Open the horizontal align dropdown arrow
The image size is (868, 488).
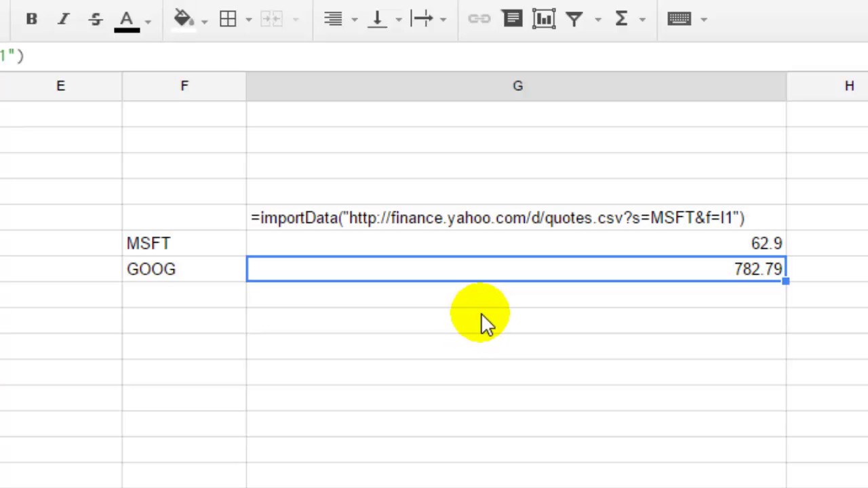point(354,20)
